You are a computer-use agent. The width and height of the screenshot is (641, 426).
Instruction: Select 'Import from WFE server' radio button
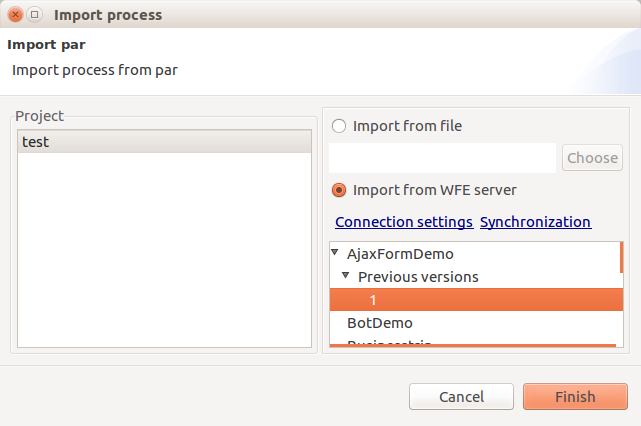pyautogui.click(x=339, y=190)
